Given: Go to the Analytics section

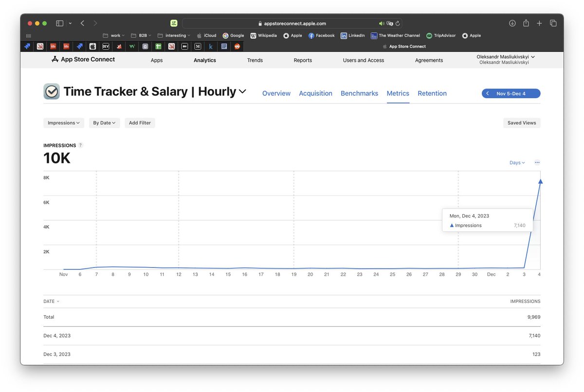Looking at the screenshot, I should coord(205,60).
